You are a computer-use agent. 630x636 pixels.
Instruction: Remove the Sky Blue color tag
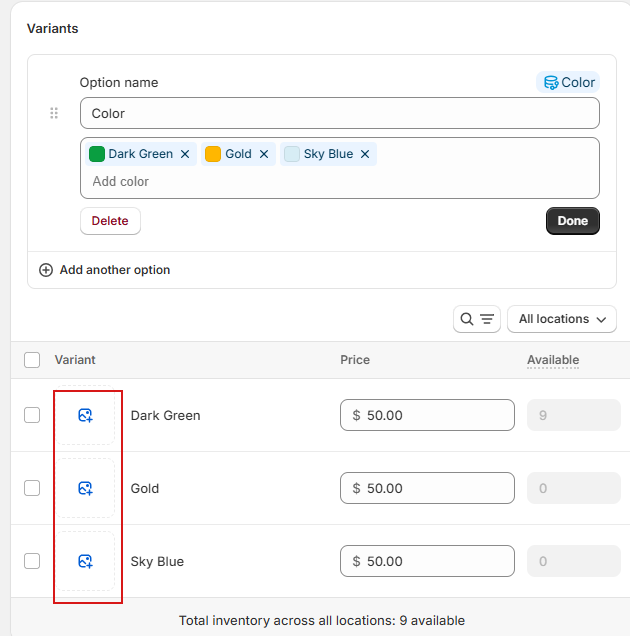pos(365,154)
